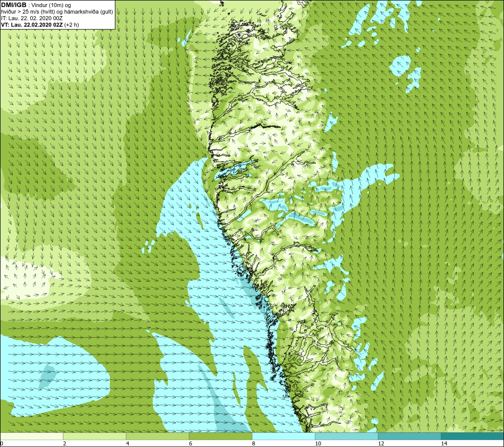Click the 0–2 m/s palest color swatch
This screenshot has width=504, height=447.
31,436
